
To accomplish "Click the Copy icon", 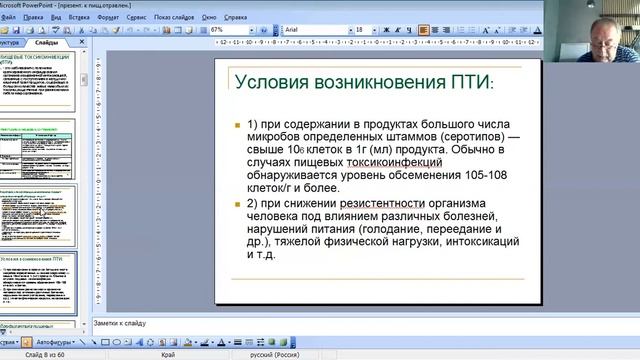I will tap(93, 30).
